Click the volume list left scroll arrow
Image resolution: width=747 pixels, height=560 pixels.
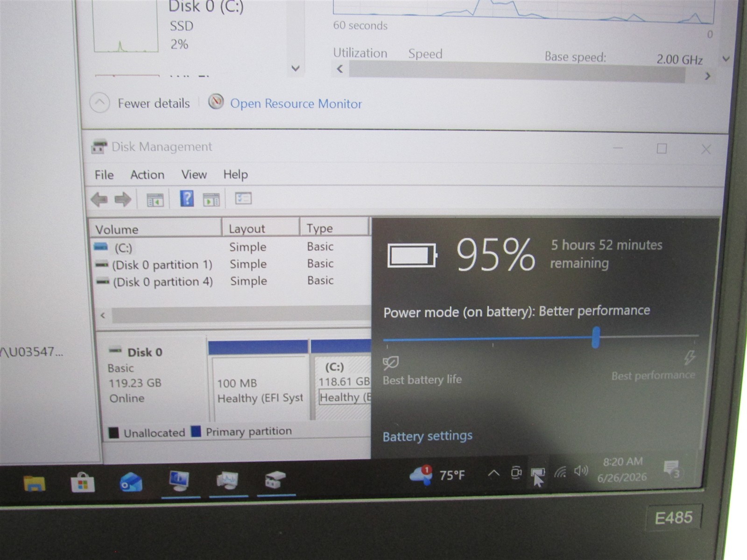pyautogui.click(x=103, y=315)
